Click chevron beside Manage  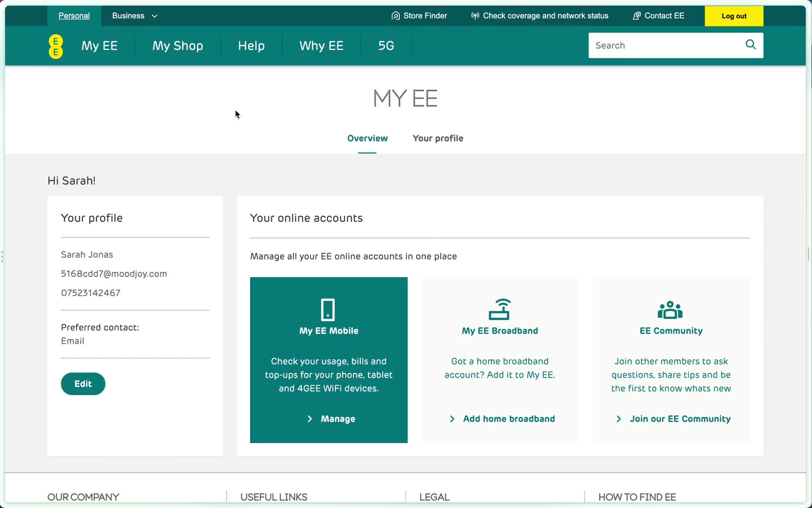point(310,419)
